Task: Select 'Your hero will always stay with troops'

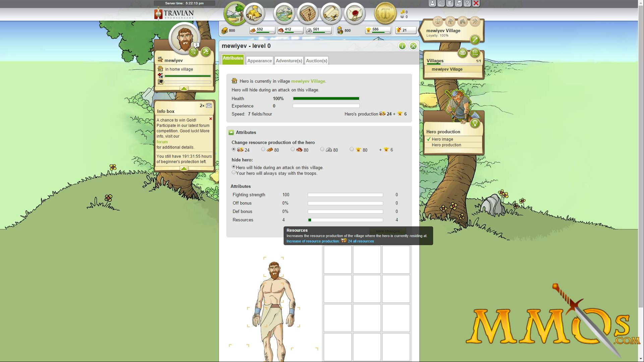Action: (x=234, y=172)
